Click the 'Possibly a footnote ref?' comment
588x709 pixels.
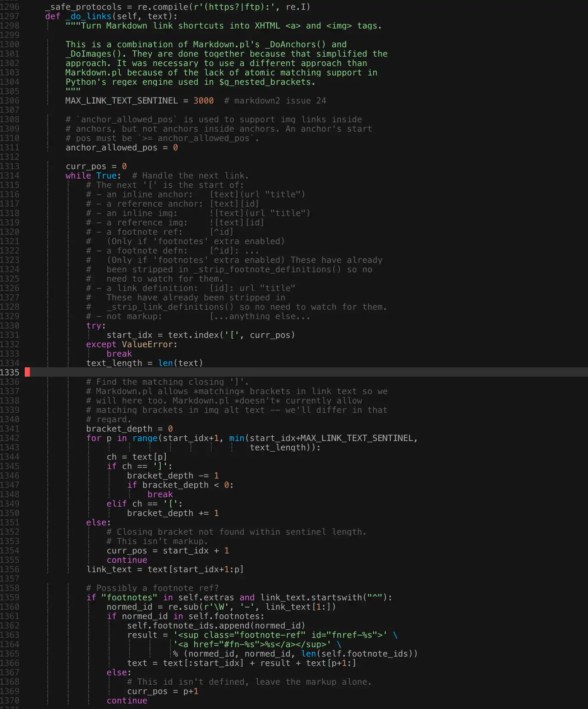point(152,588)
